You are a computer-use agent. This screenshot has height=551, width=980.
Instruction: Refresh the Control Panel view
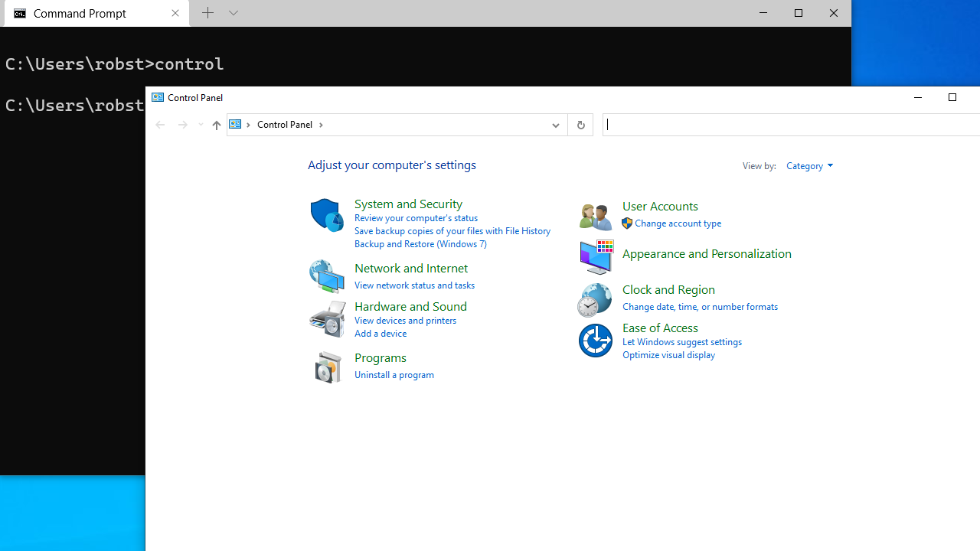580,124
